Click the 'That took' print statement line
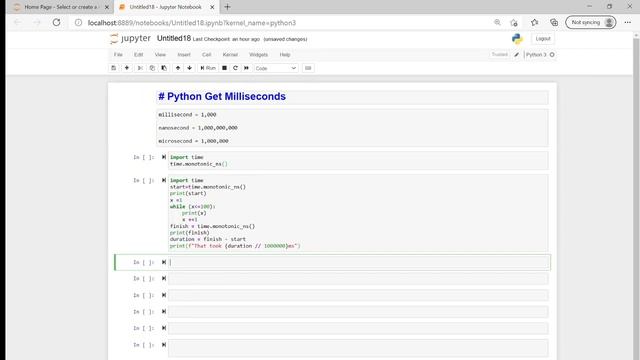640x360 pixels. tap(235, 246)
